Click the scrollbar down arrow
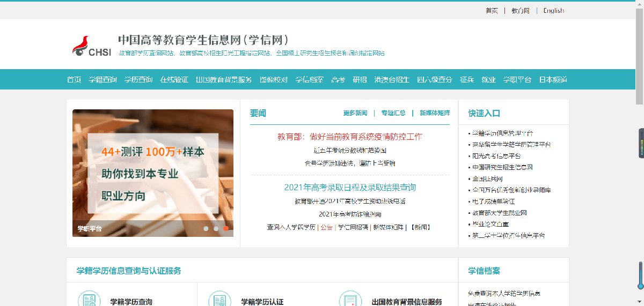Viewport: 644px width, 306px height. click(639, 302)
